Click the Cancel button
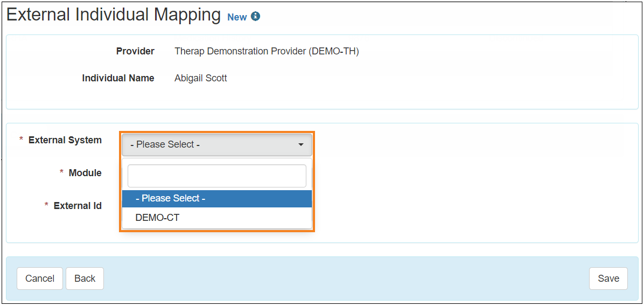 (x=40, y=279)
